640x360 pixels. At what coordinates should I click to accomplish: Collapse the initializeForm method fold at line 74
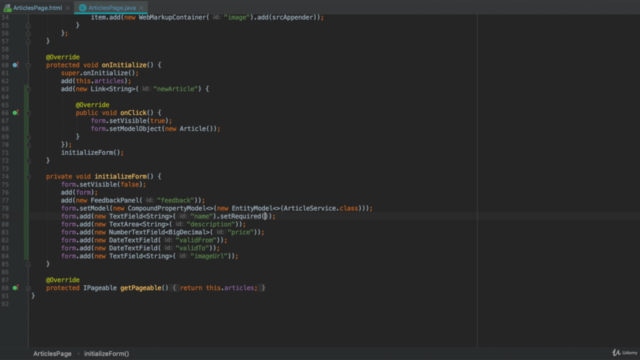pos(28,177)
